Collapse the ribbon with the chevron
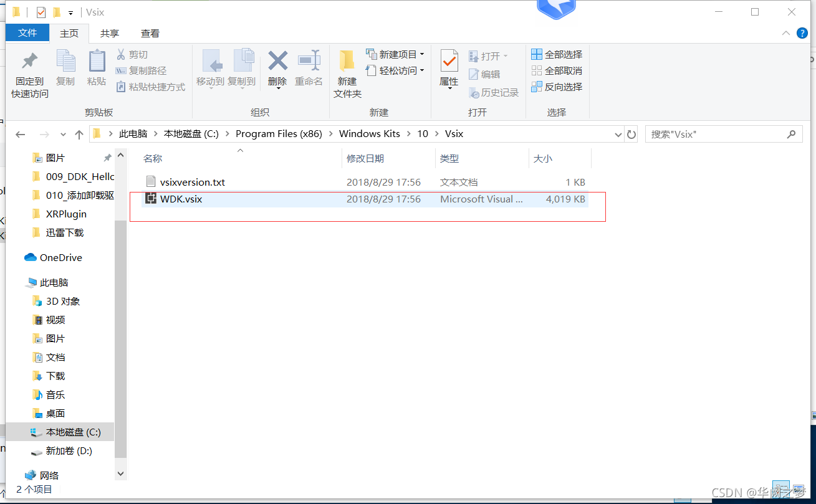The image size is (816, 504). click(x=786, y=34)
